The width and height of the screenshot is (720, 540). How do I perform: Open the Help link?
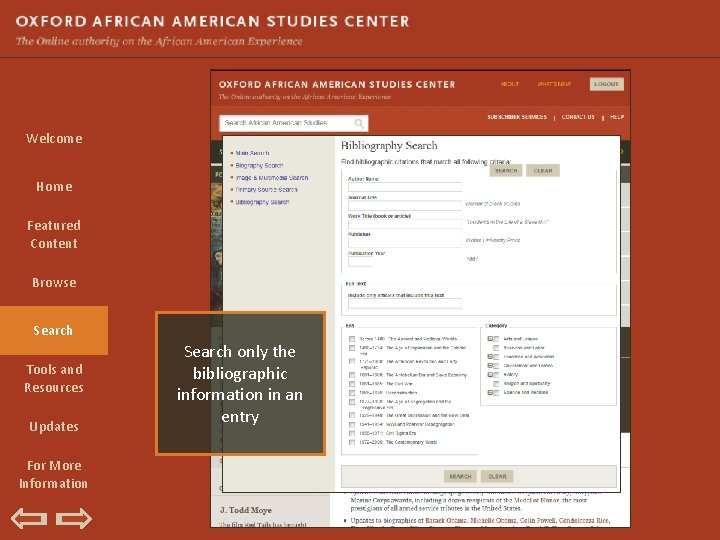[x=617, y=117]
